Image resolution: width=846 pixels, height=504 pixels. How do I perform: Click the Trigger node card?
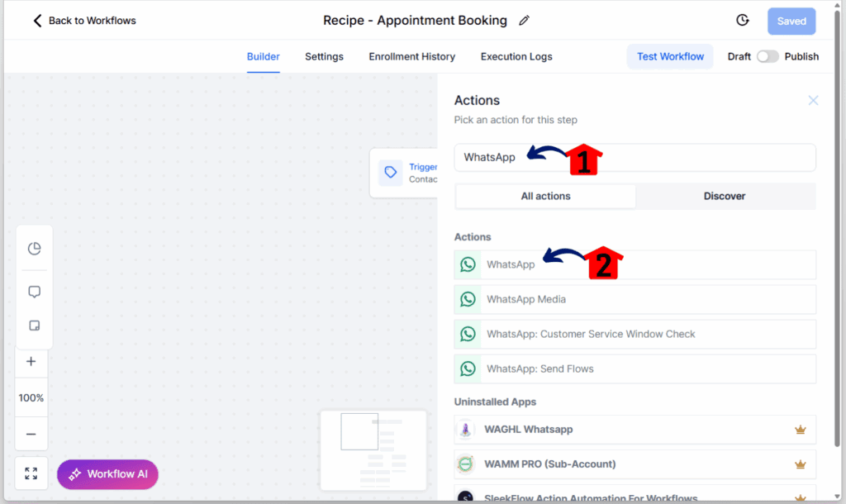(x=403, y=174)
